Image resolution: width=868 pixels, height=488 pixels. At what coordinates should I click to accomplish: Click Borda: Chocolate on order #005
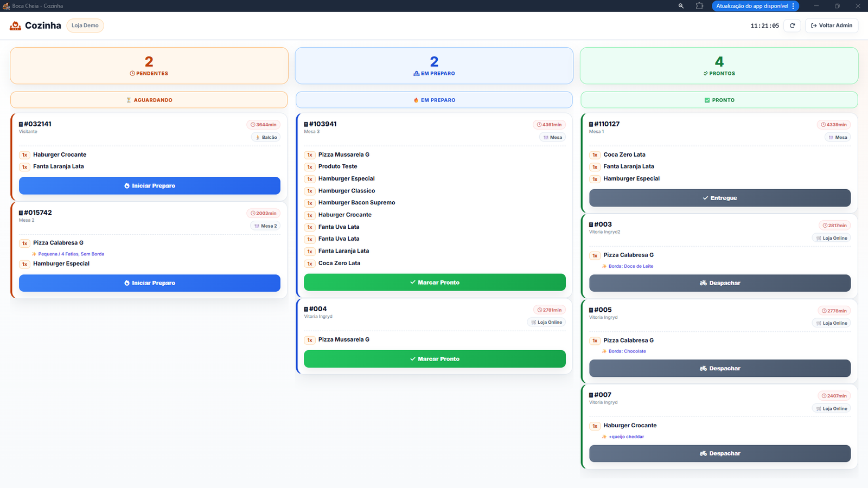coord(627,351)
